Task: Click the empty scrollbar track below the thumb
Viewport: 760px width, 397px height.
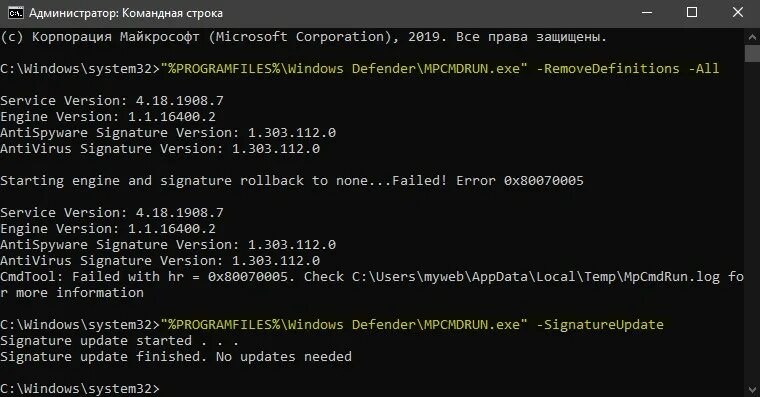Action: point(752,221)
